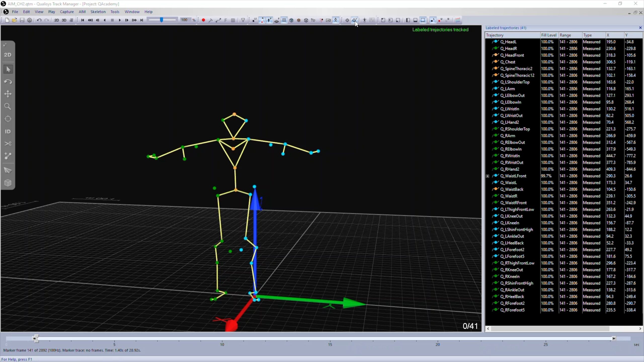
Task: Open the Window menu
Action: tap(132, 12)
